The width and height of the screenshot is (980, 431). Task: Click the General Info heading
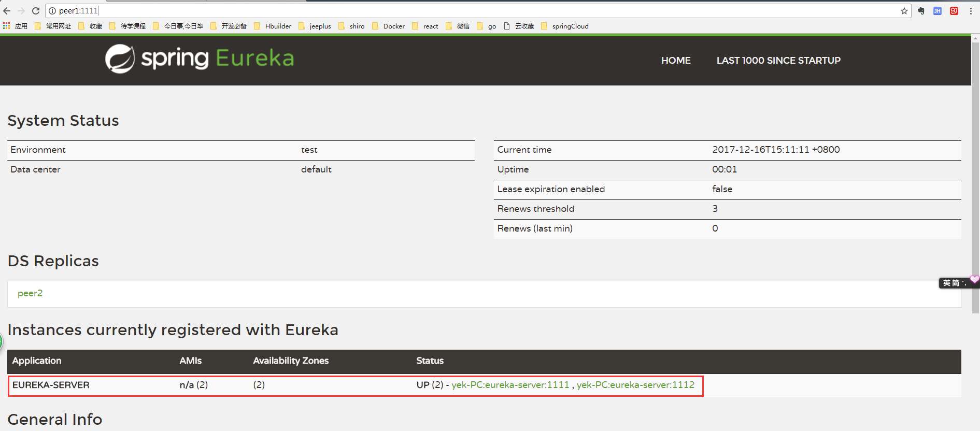coord(55,419)
